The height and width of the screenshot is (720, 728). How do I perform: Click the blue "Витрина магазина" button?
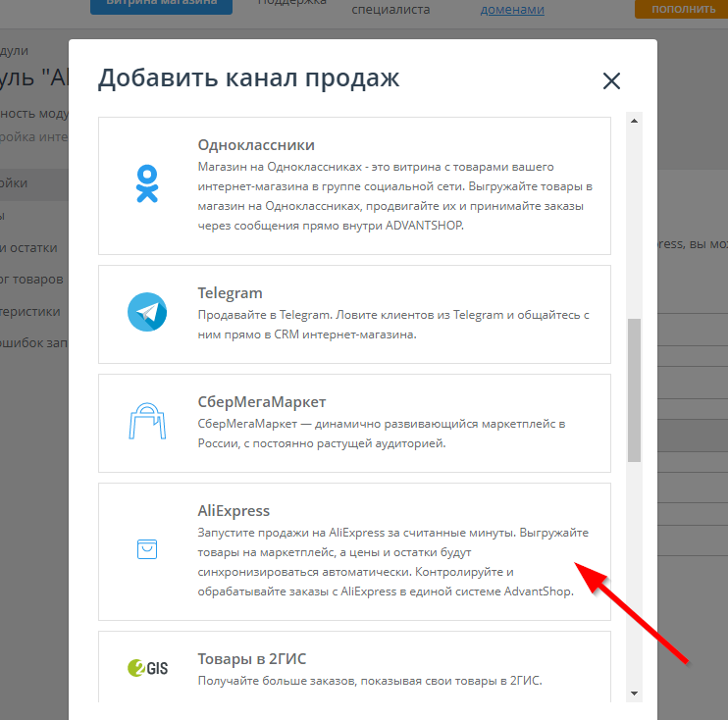click(x=161, y=6)
